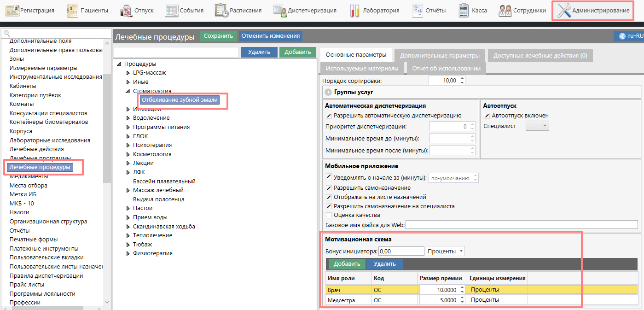Disable the Автоотпуск включен checkbox
The image size is (644, 310).
[x=487, y=116]
